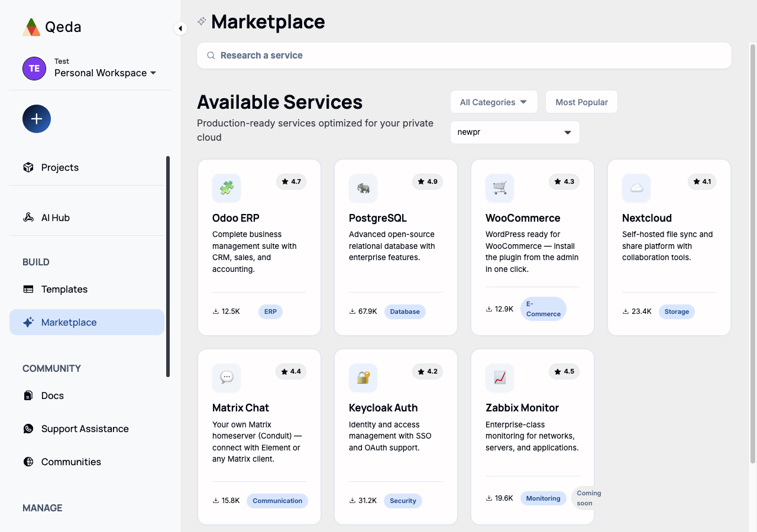Click the Security category tag
The height and width of the screenshot is (532, 757).
tap(403, 501)
